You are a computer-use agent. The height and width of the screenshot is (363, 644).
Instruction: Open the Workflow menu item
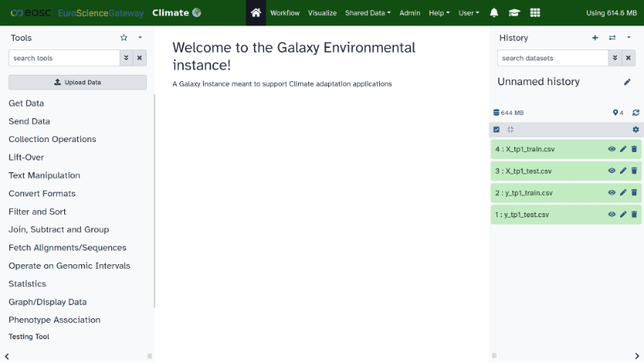[x=285, y=12]
